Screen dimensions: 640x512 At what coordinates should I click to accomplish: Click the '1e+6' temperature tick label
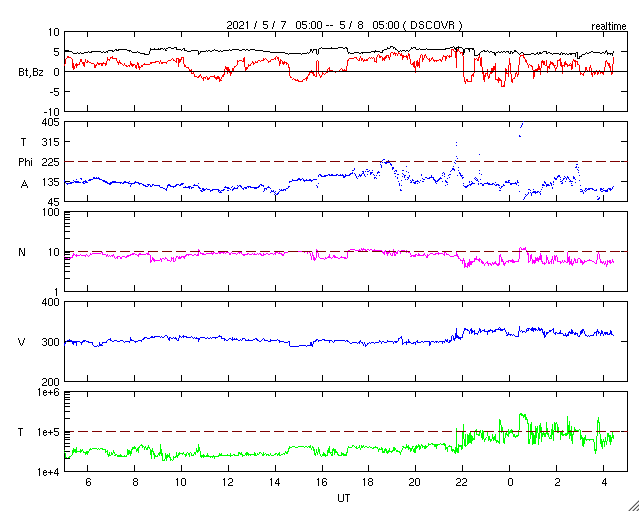(x=48, y=392)
